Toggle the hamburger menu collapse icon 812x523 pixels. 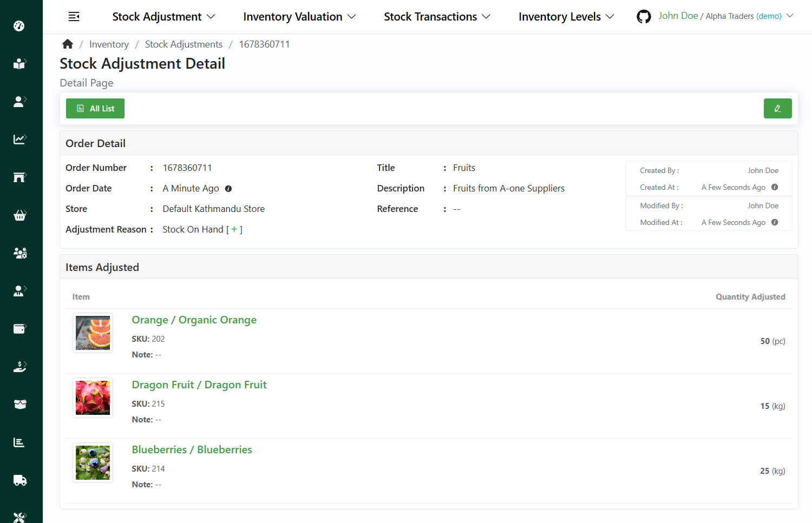click(x=74, y=17)
